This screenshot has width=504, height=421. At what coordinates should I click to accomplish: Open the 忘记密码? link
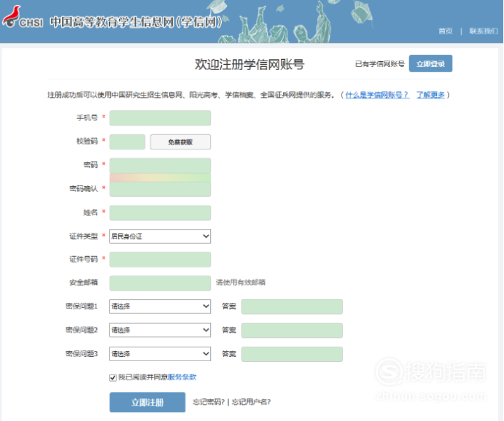[x=209, y=402]
